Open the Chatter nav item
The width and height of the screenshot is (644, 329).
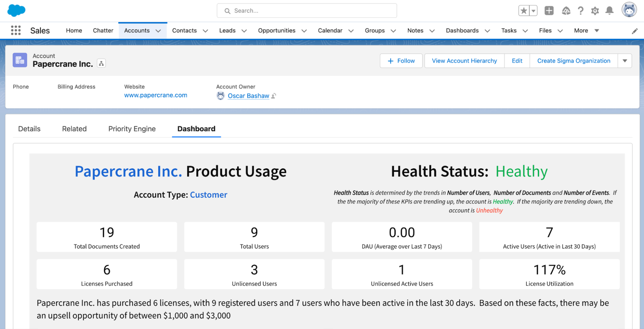pos(103,31)
